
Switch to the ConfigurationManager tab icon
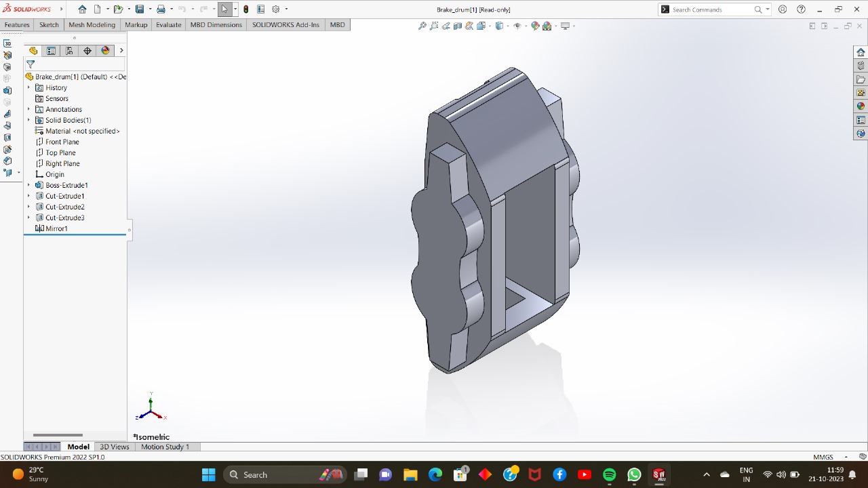point(69,51)
